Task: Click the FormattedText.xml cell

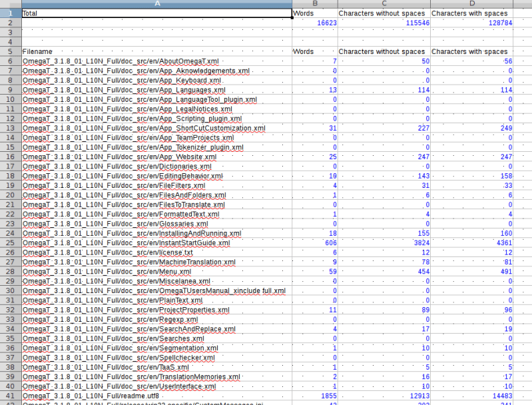Action: (x=156, y=214)
